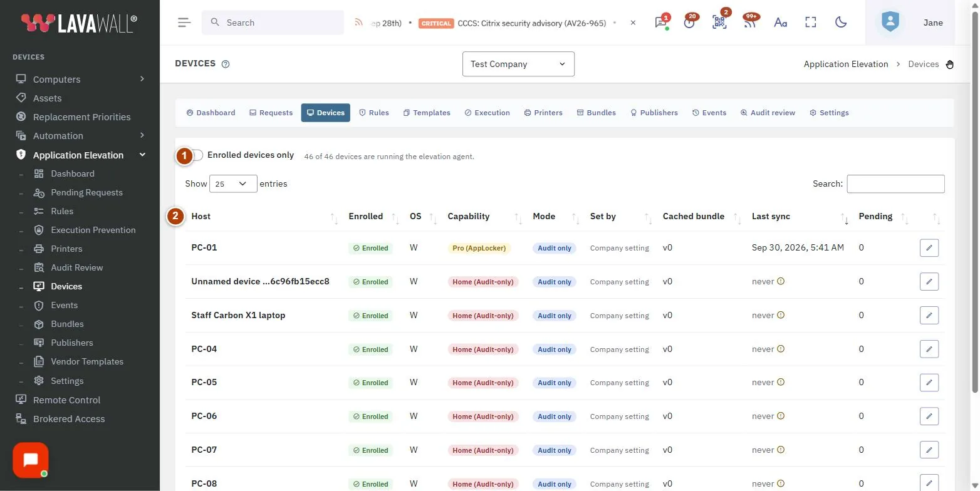Sort the table by Last sync column

800,217
